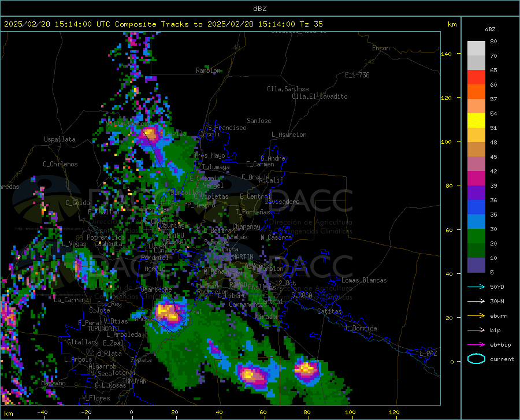520x420 pixels.
Task: Click the 'Zapata' place label
Action: (142, 360)
